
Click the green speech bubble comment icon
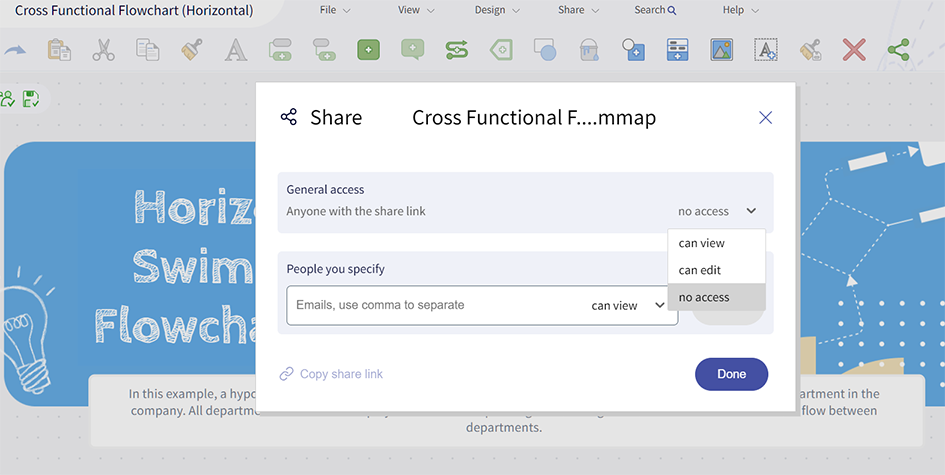[412, 49]
